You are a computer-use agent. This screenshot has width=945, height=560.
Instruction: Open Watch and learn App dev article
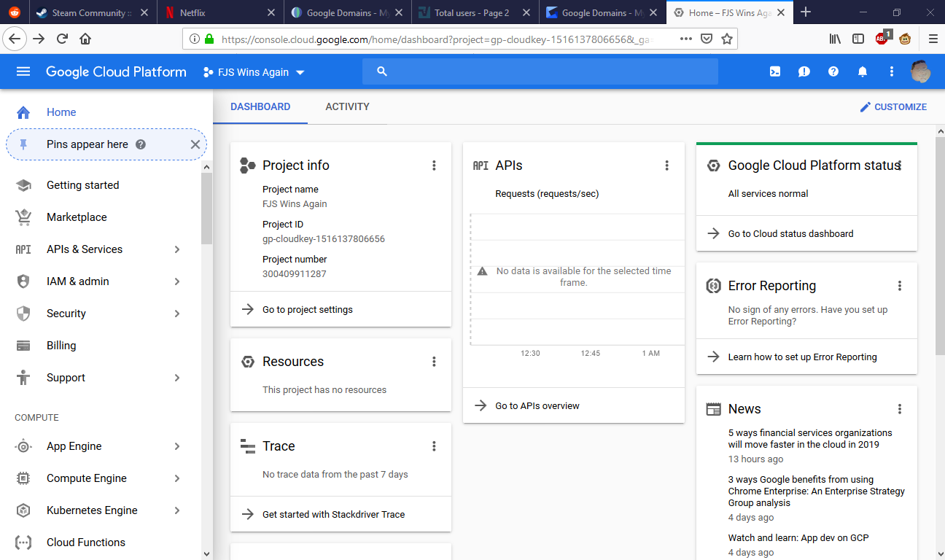coord(798,537)
